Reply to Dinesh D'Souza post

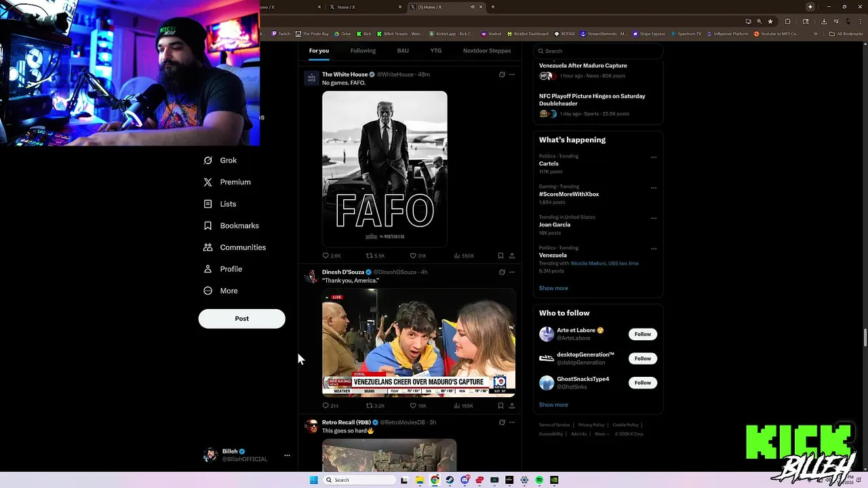(x=330, y=406)
